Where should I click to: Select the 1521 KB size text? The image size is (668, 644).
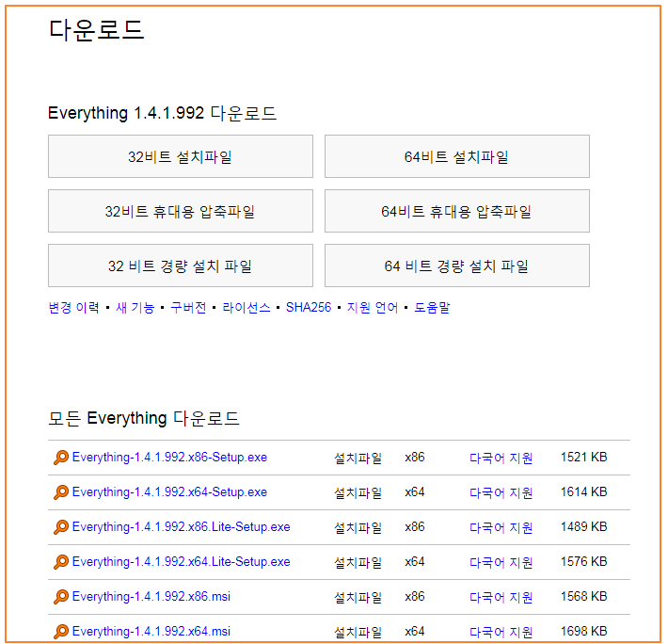(583, 458)
